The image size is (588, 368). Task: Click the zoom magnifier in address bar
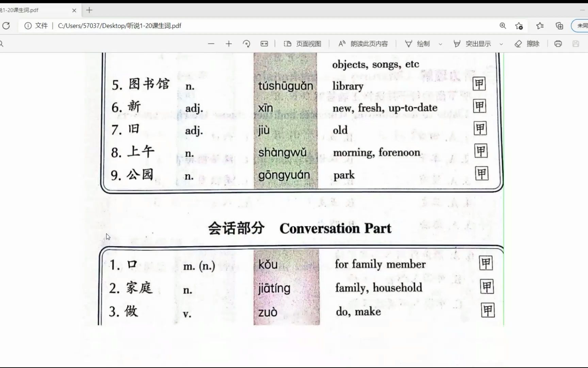(x=503, y=26)
